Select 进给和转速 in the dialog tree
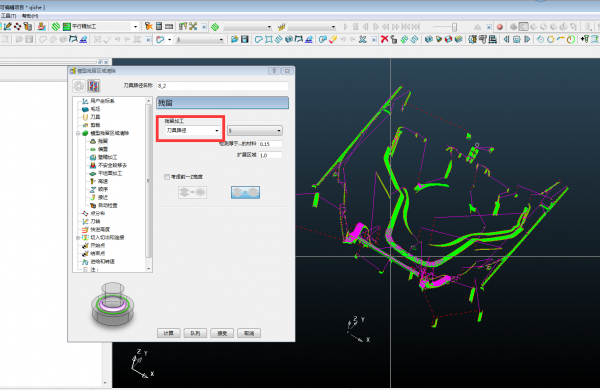The image size is (600, 390). point(102,262)
